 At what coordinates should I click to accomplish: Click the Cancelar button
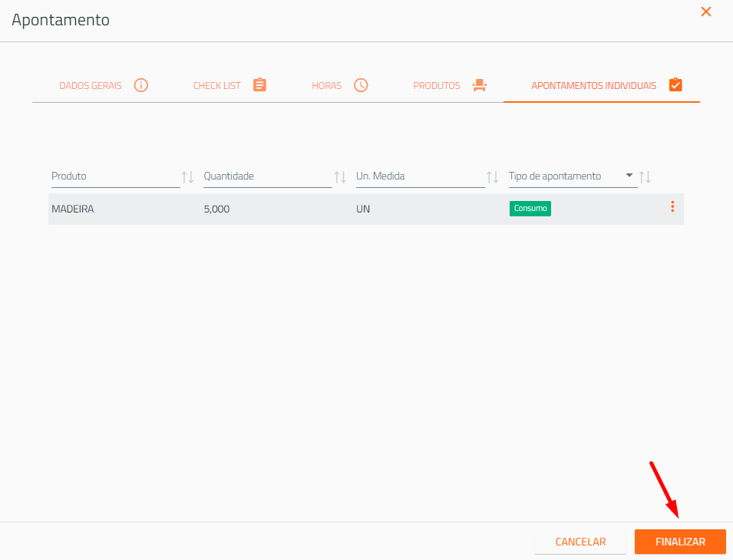pos(580,542)
